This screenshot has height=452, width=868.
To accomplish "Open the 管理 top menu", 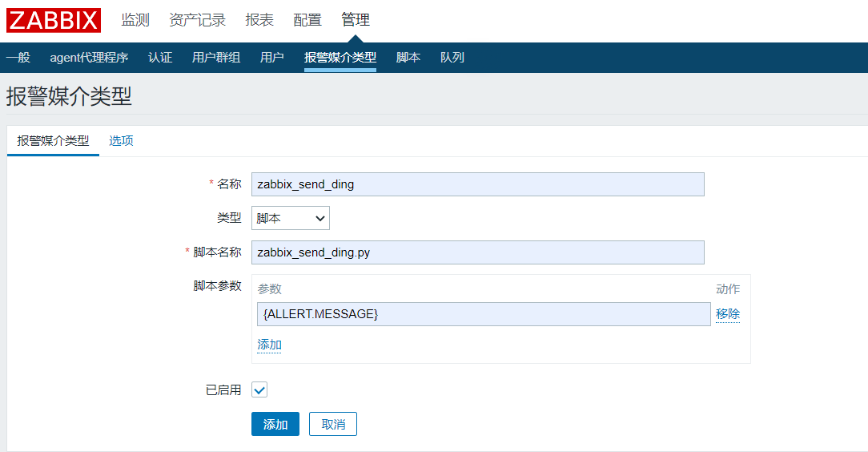I will click(356, 20).
